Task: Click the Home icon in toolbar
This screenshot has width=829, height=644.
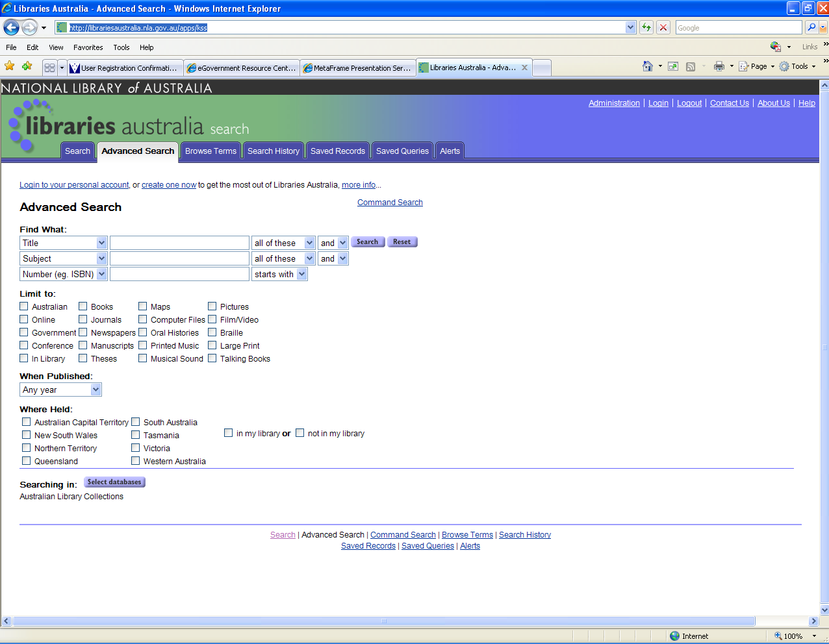Action: tap(647, 66)
